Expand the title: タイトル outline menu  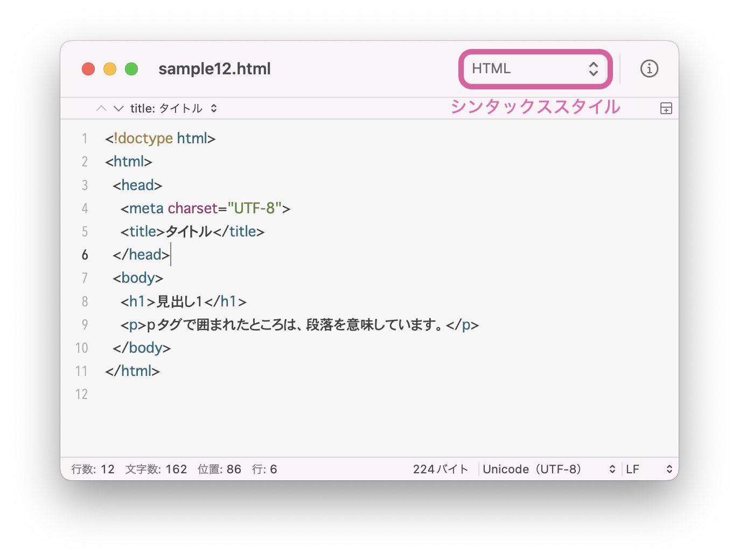[173, 108]
